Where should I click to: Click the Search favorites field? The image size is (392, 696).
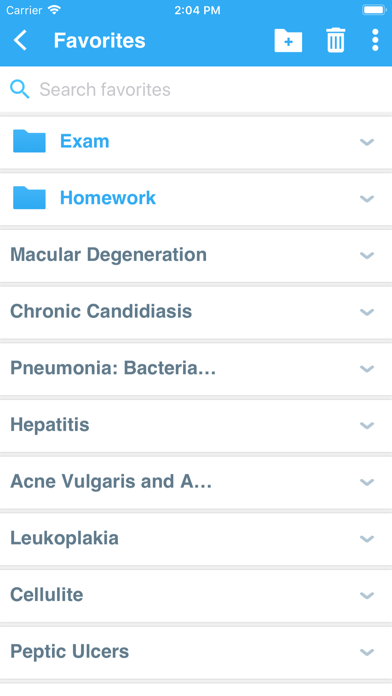click(x=196, y=89)
